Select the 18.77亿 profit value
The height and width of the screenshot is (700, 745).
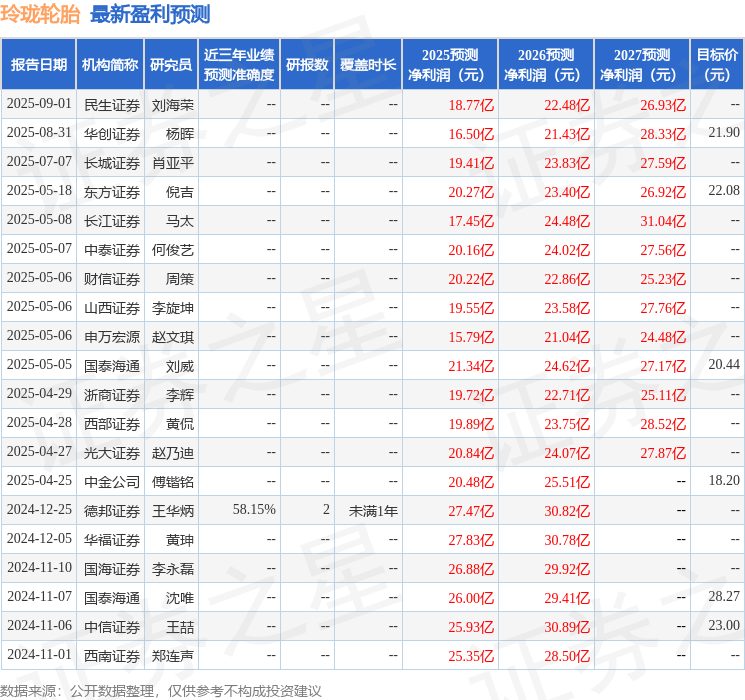471,105
